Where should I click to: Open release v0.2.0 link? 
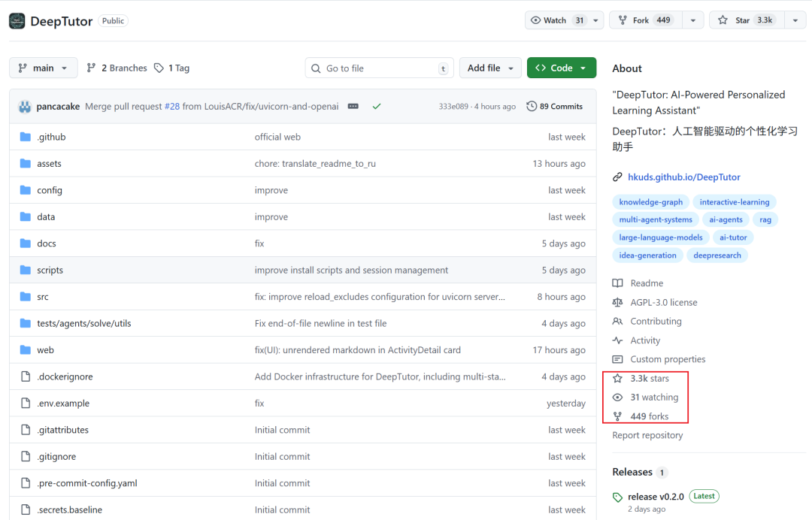(x=656, y=497)
